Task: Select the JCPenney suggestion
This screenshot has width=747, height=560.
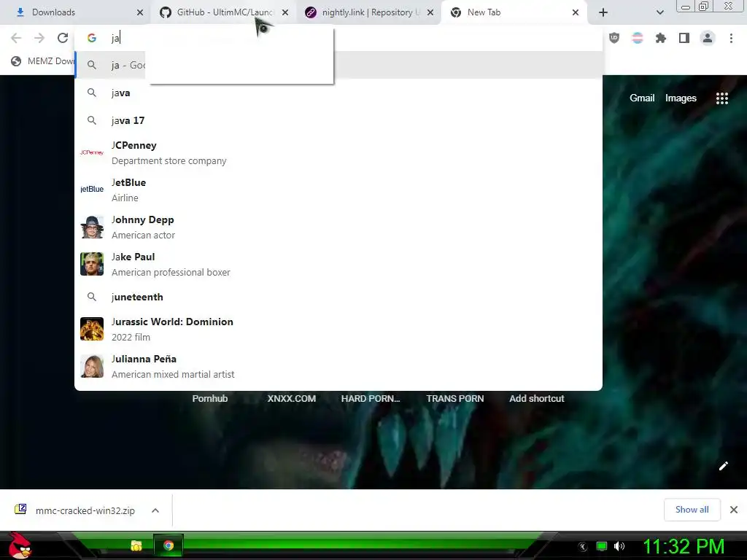Action: click(338, 153)
